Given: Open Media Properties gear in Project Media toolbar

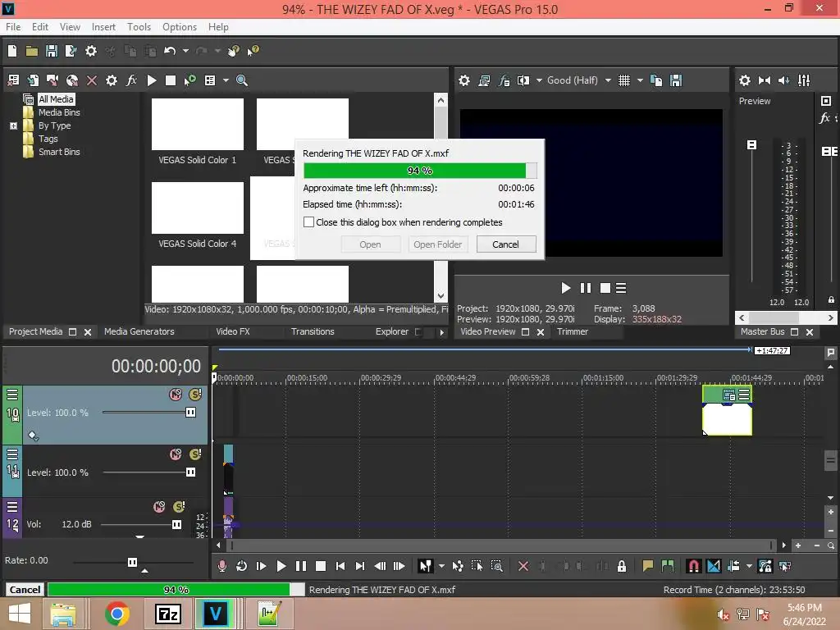Looking at the screenshot, I should (x=112, y=80).
